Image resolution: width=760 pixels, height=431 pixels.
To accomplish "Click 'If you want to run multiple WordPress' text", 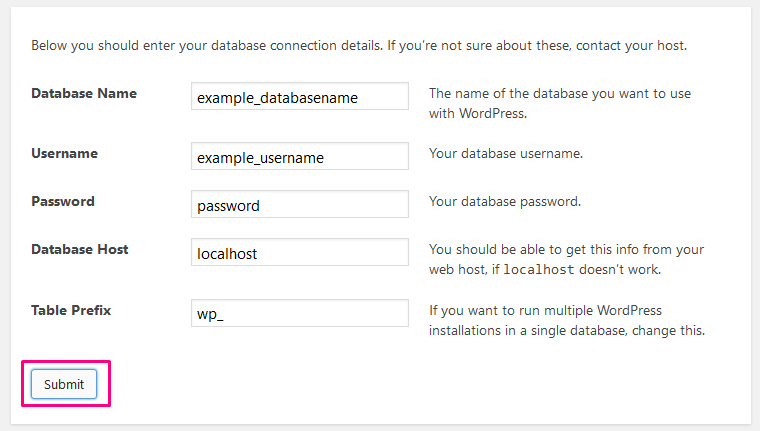I will (x=545, y=310).
